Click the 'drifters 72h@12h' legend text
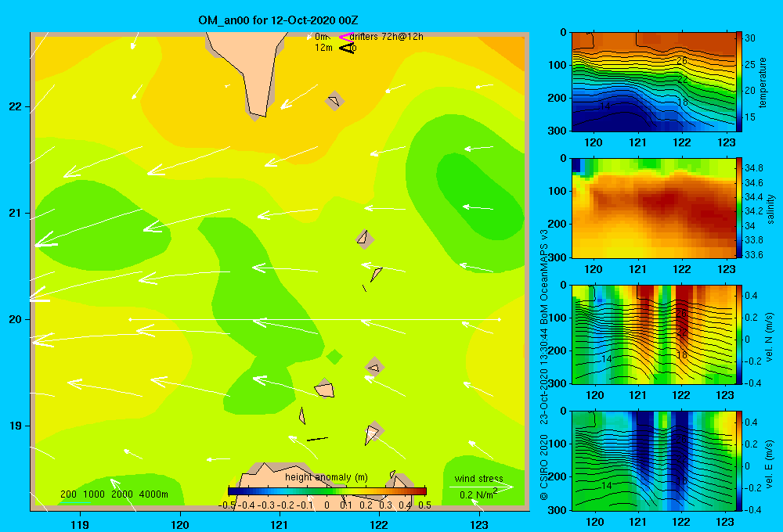 387,37
